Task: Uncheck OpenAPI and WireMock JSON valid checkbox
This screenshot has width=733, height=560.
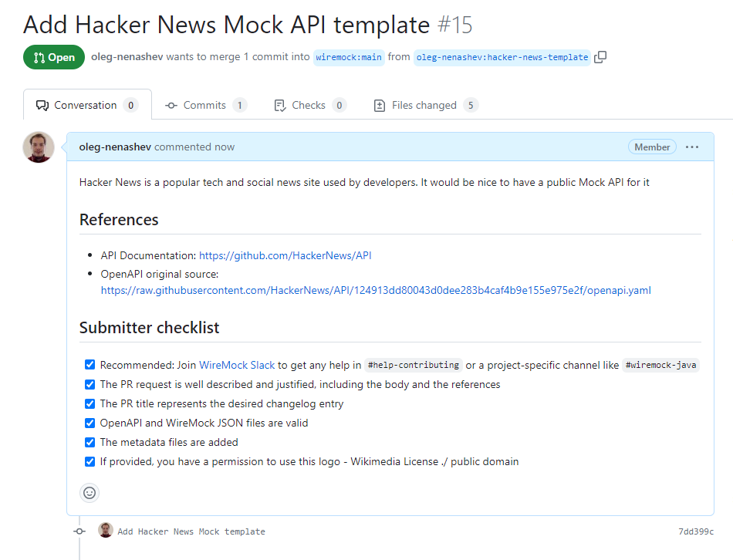Action: [90, 423]
